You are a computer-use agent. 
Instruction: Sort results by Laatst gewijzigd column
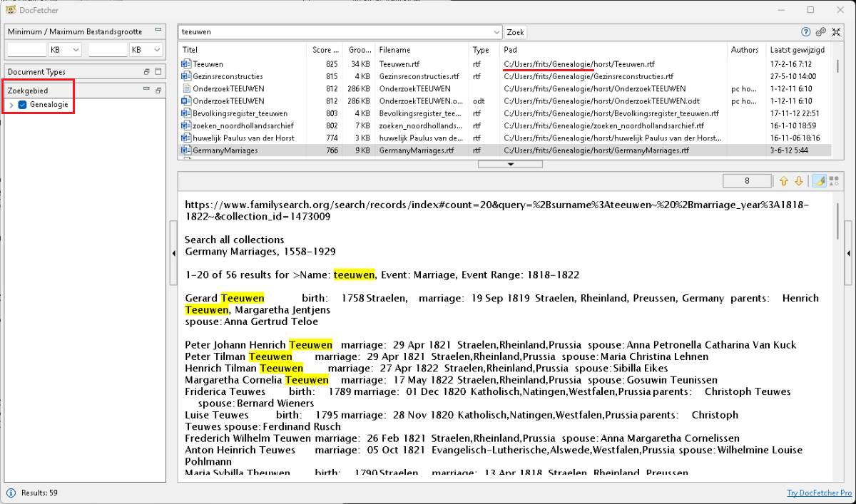click(x=799, y=50)
